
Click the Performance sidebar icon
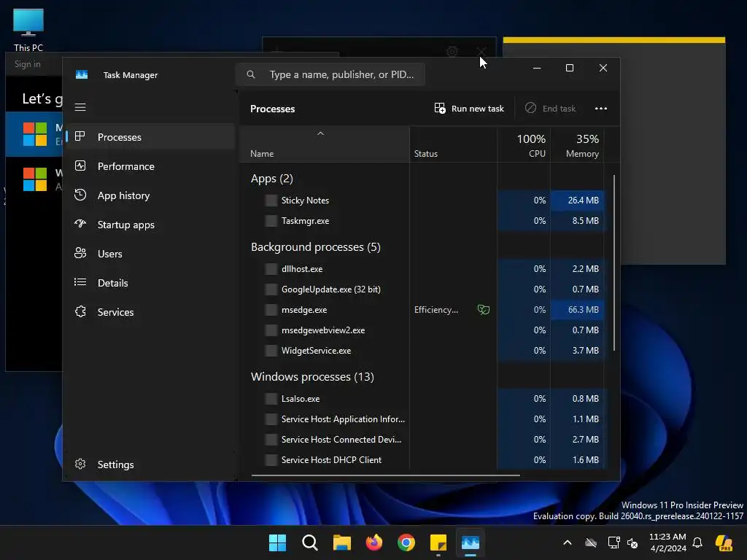80,166
